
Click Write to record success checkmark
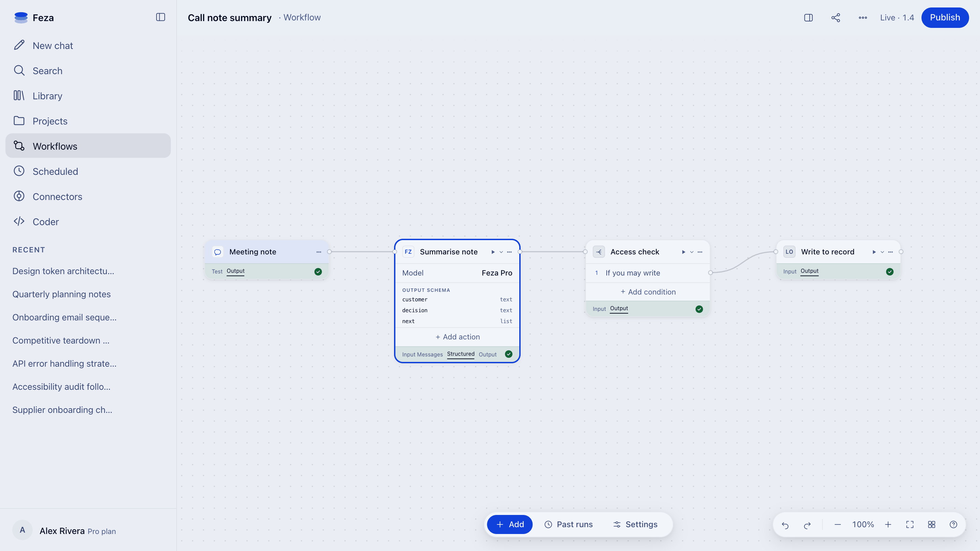(890, 271)
